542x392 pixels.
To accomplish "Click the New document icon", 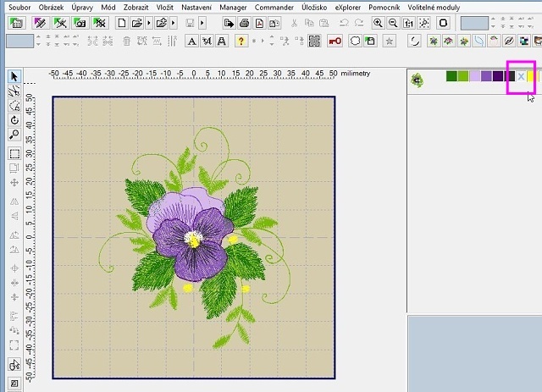I will tap(121, 22).
